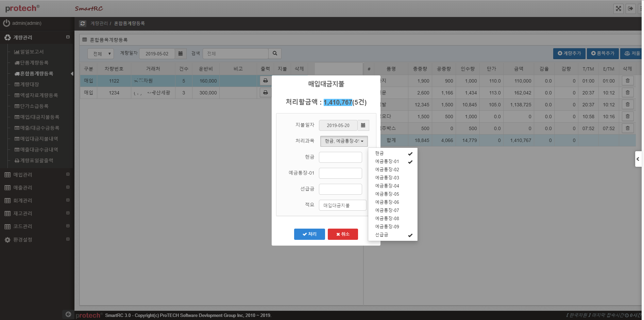Open the 처리과목 multi-select dropdown

click(344, 141)
